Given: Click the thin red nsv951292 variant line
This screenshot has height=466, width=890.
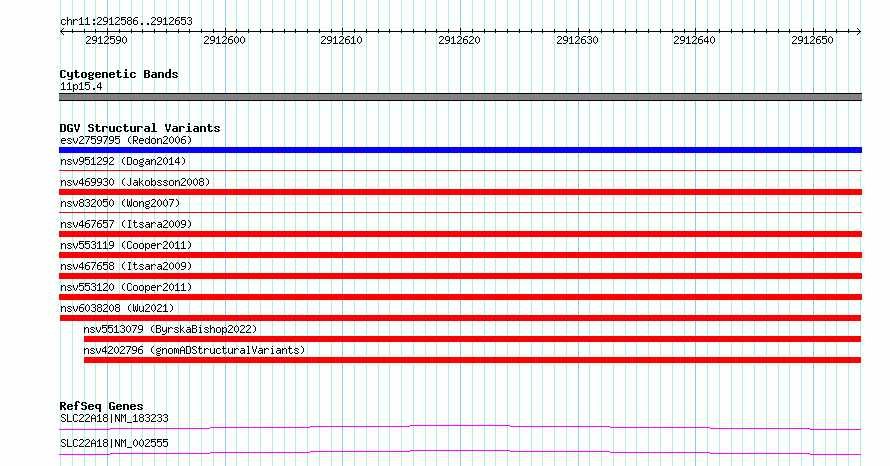Looking at the screenshot, I should tap(460, 170).
